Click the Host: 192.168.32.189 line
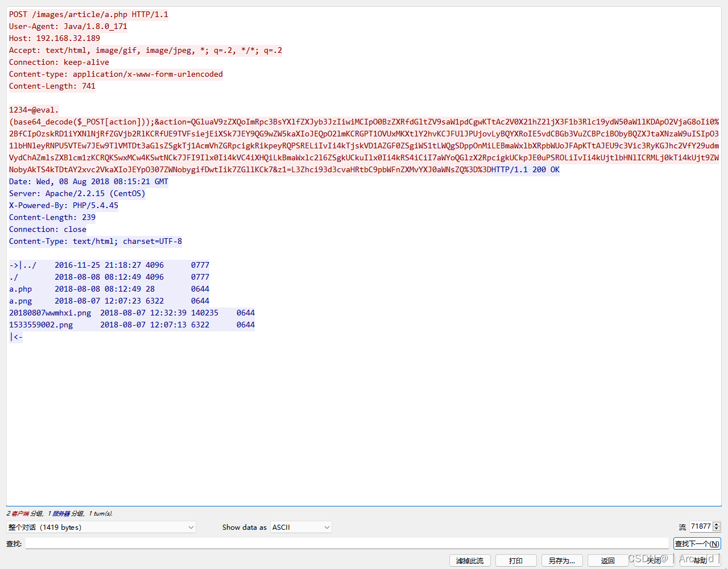Viewport: 728px width, 569px height. (x=55, y=39)
